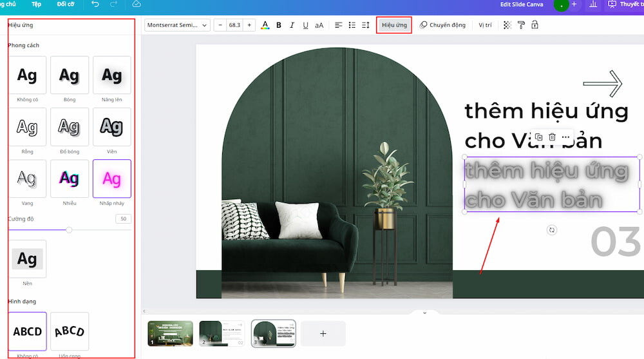Open slide 2 thumbnail
Image resolution: width=644 pixels, height=359 pixels.
click(x=222, y=333)
